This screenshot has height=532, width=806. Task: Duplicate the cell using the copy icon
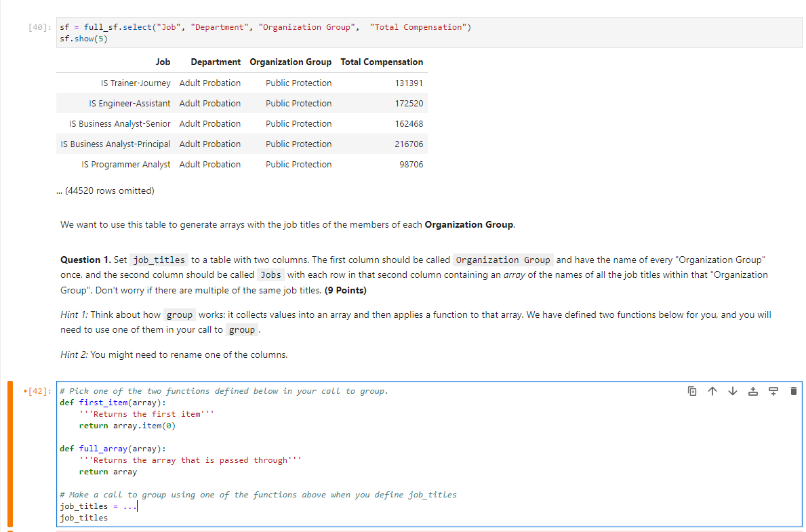[692, 391]
